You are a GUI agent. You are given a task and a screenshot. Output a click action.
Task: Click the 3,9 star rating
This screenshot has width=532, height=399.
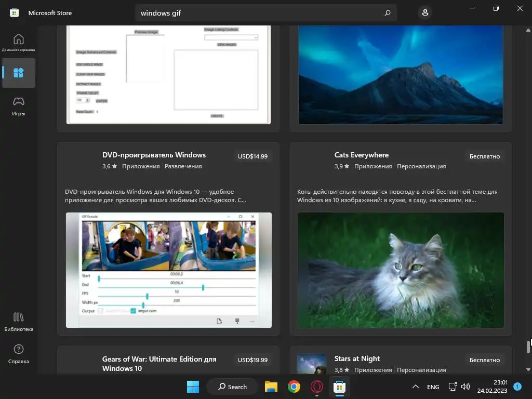coord(342,166)
